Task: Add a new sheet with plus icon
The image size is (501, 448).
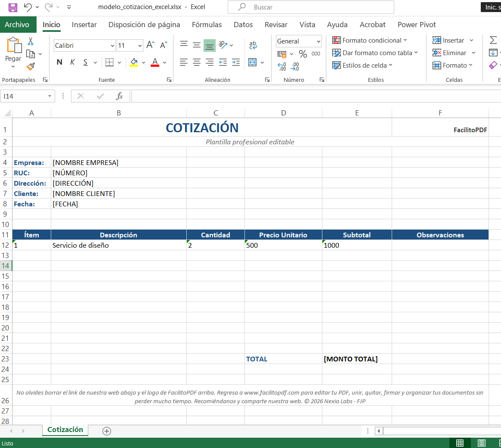Action: 107,431
